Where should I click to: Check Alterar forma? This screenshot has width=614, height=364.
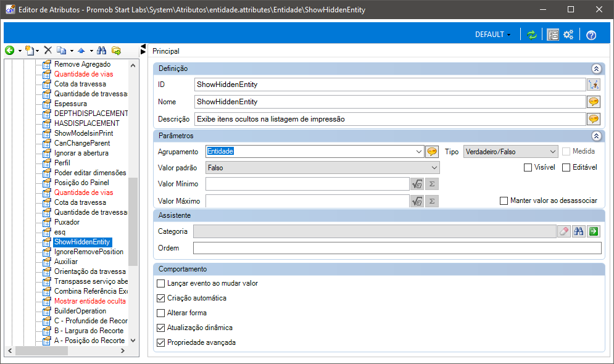tap(160, 313)
